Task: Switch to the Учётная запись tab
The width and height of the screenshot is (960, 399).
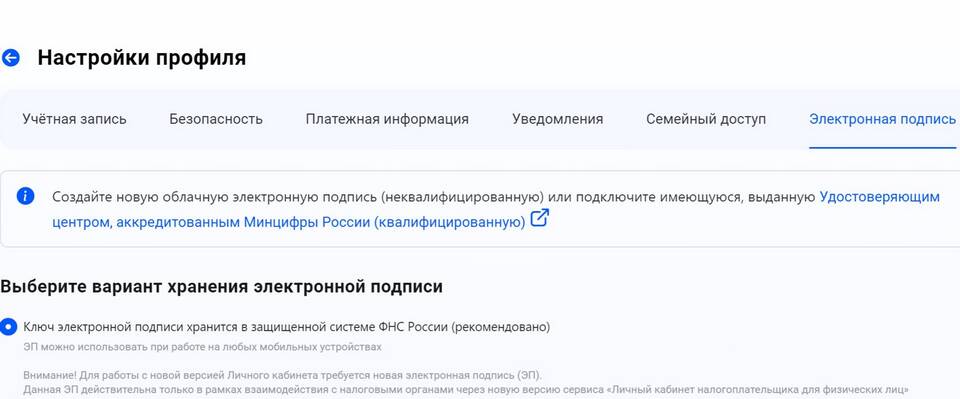Action: (74, 119)
